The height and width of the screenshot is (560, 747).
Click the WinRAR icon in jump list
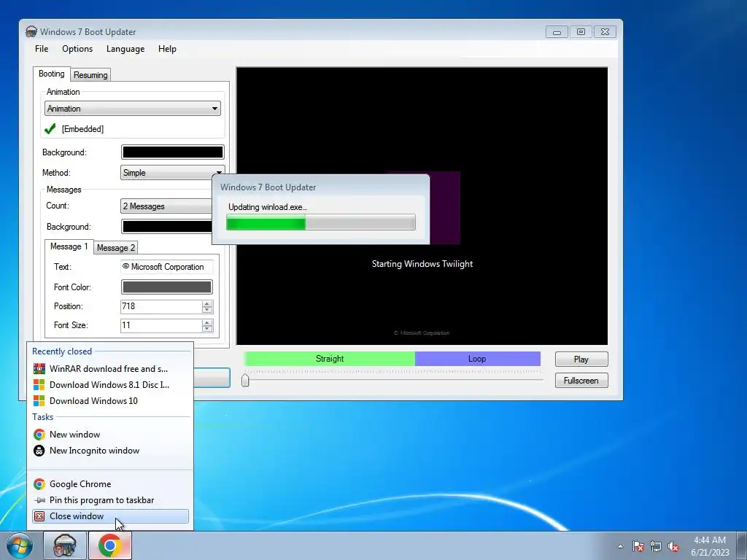click(39, 368)
